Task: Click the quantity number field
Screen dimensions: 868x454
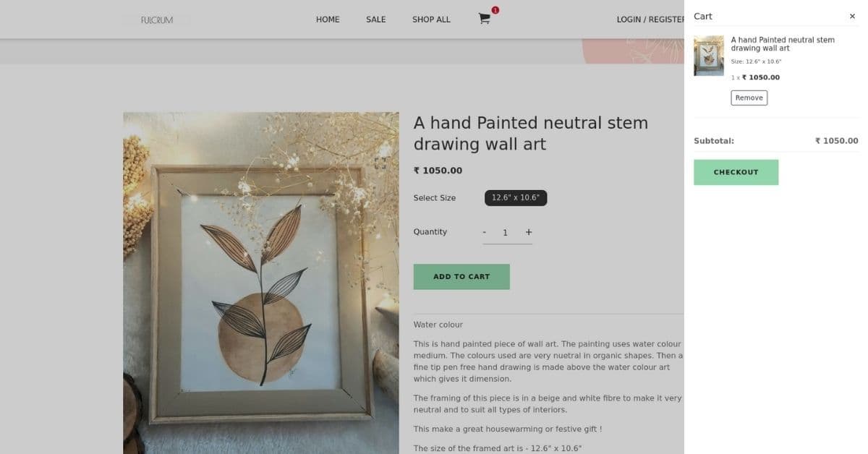Action: click(x=506, y=232)
